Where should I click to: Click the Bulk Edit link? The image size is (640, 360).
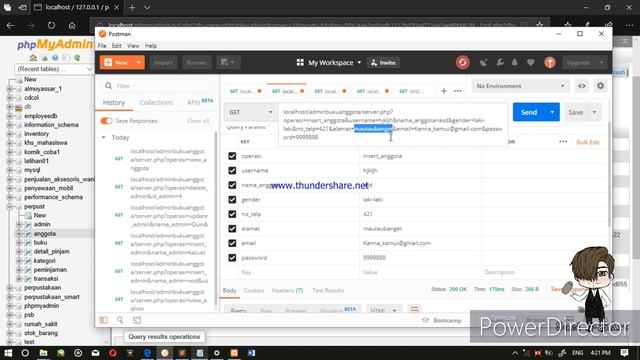(x=588, y=142)
